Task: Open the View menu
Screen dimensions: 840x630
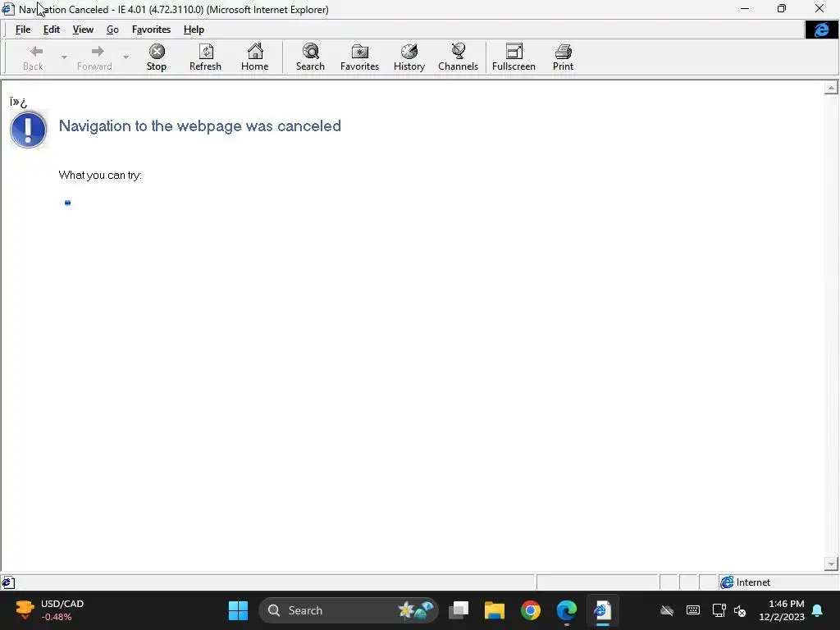Action: 83,30
